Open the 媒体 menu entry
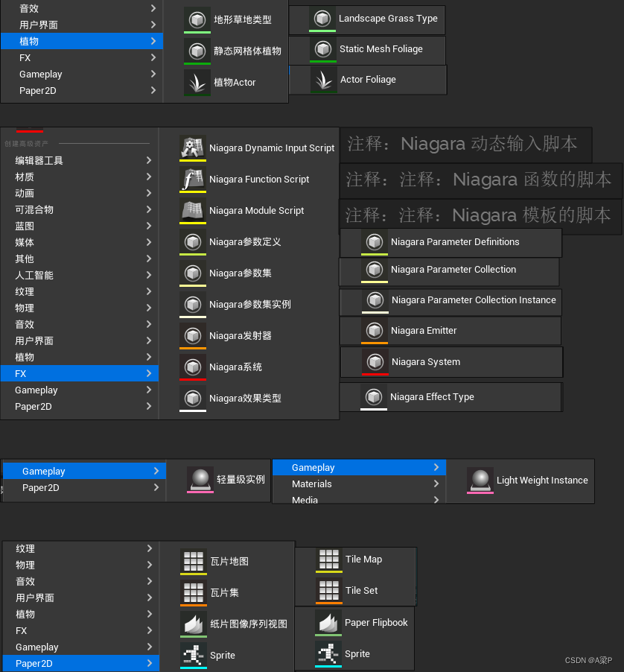624x672 pixels. (80, 243)
